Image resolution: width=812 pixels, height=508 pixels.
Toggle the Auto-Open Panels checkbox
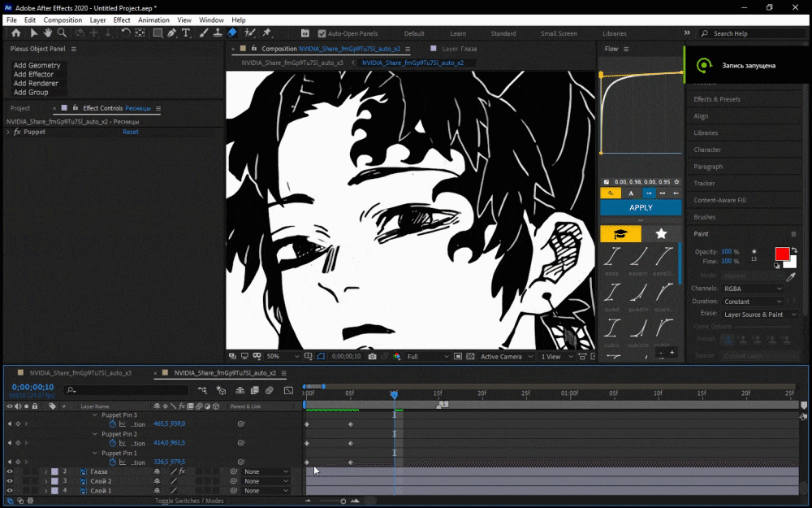pos(322,33)
